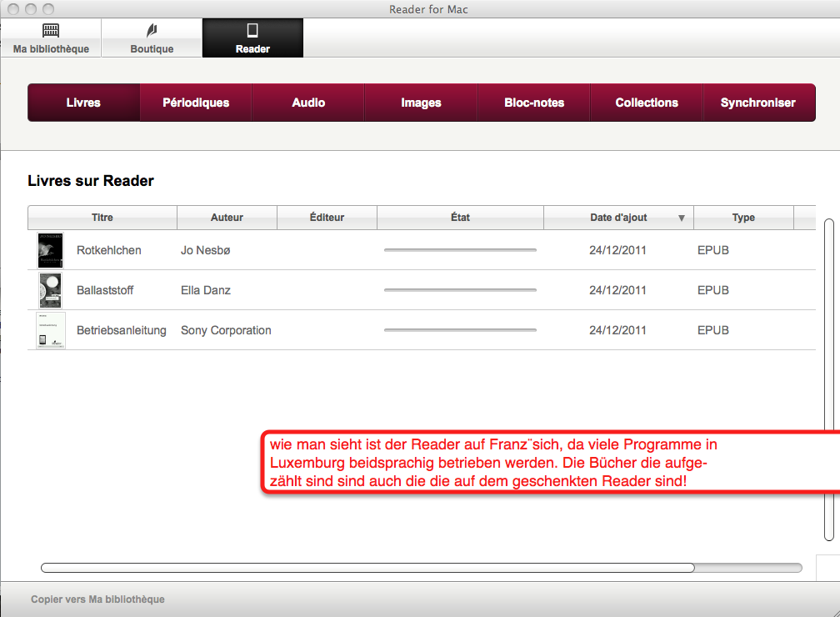Click the Rotkehlchen État progress bar
The width and height of the screenshot is (840, 617).
[x=460, y=250]
